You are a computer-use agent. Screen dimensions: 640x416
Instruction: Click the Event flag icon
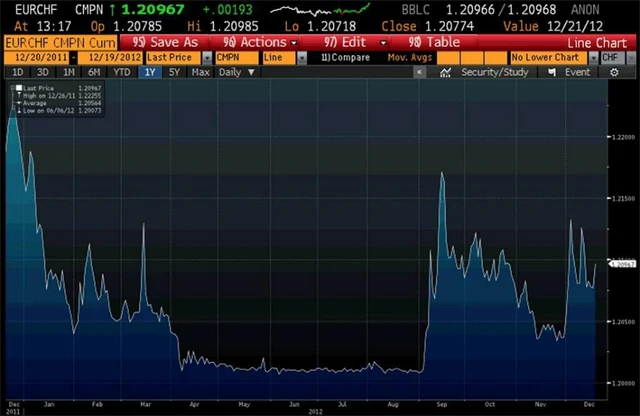point(552,73)
